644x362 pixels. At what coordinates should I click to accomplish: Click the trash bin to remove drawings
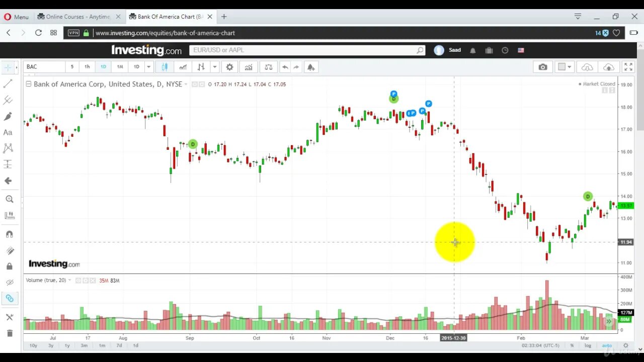point(9,333)
